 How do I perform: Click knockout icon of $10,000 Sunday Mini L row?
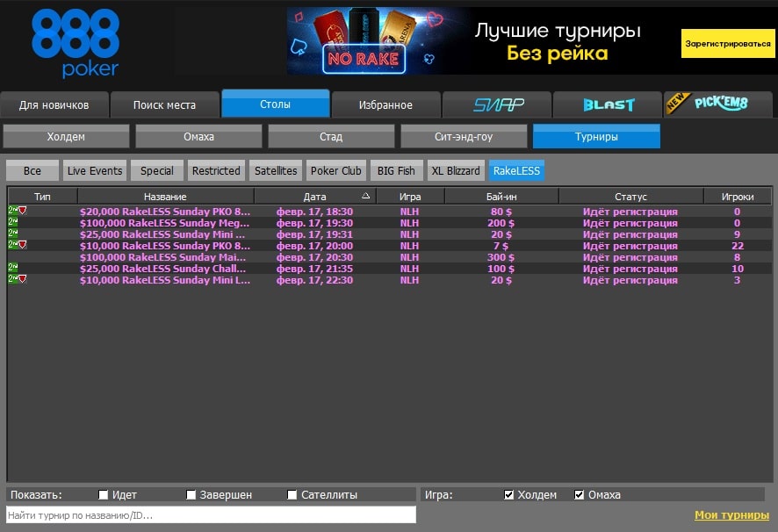(22, 279)
